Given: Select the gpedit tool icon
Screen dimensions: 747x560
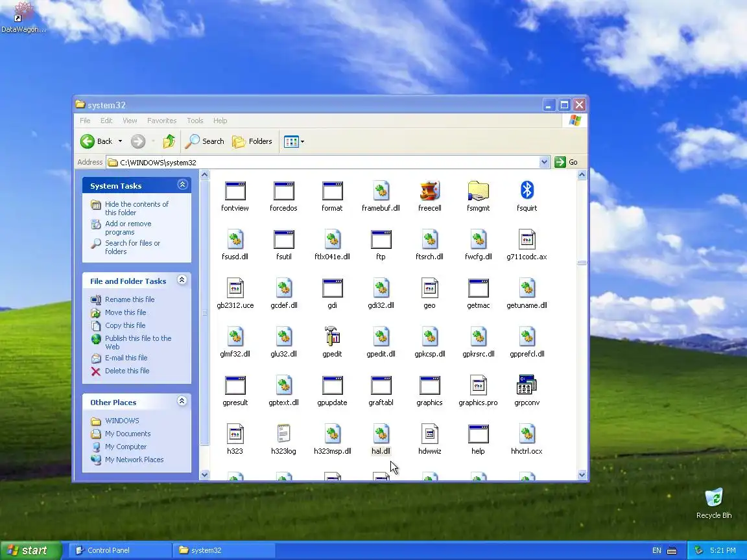Looking at the screenshot, I should point(332,336).
